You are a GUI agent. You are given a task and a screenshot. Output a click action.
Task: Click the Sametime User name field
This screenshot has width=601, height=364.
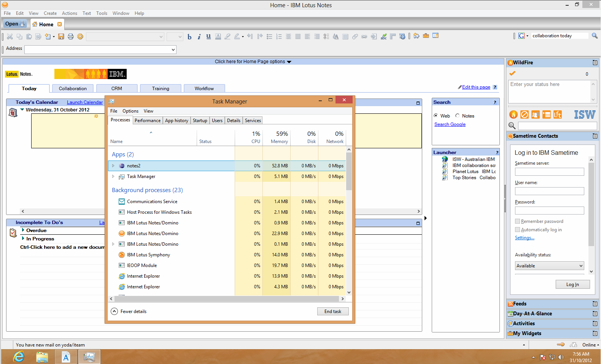pyautogui.click(x=549, y=191)
